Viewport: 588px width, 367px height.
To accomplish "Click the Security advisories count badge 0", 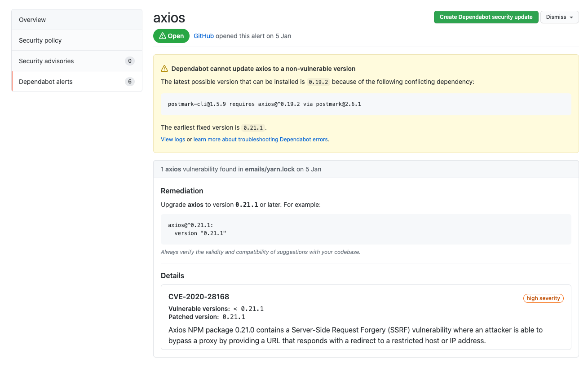I will click(130, 61).
